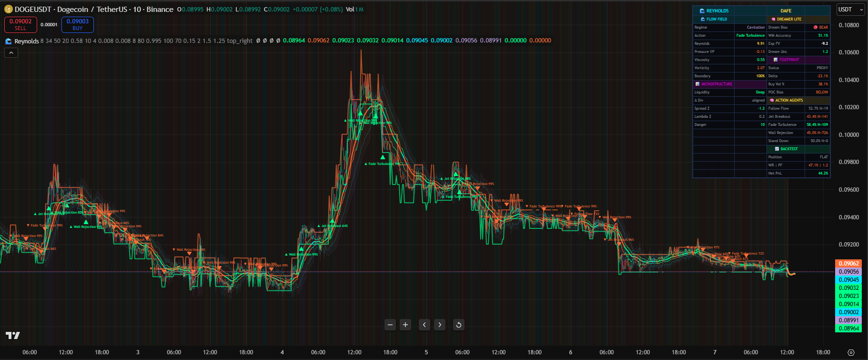Click the 0.10800 price scale label
This screenshot has height=360, width=868.
(x=849, y=25)
